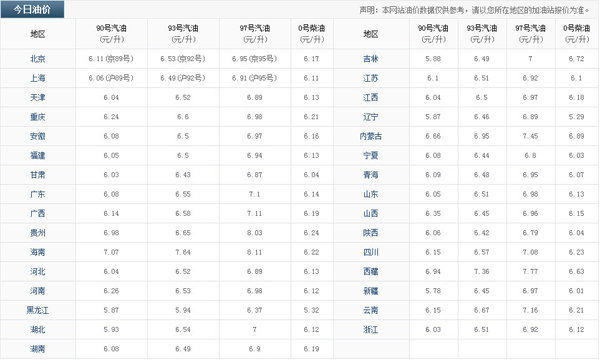Open the 湖南 region link

pyautogui.click(x=38, y=349)
